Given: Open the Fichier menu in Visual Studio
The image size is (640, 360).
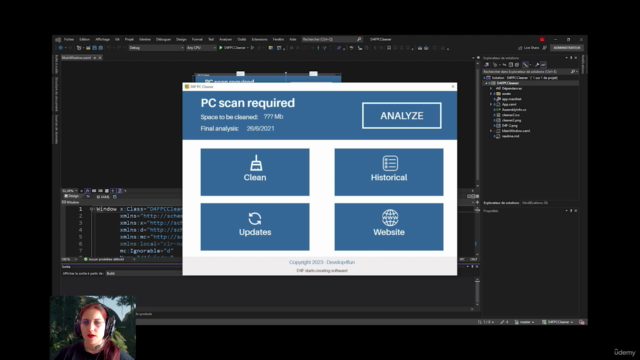Looking at the screenshot, I should point(69,40).
